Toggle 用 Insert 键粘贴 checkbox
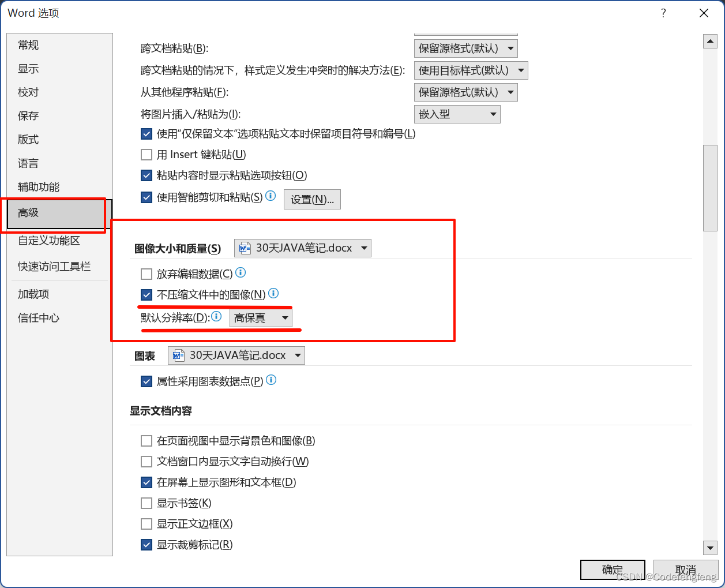Screen dimensions: 725x588 point(146,155)
